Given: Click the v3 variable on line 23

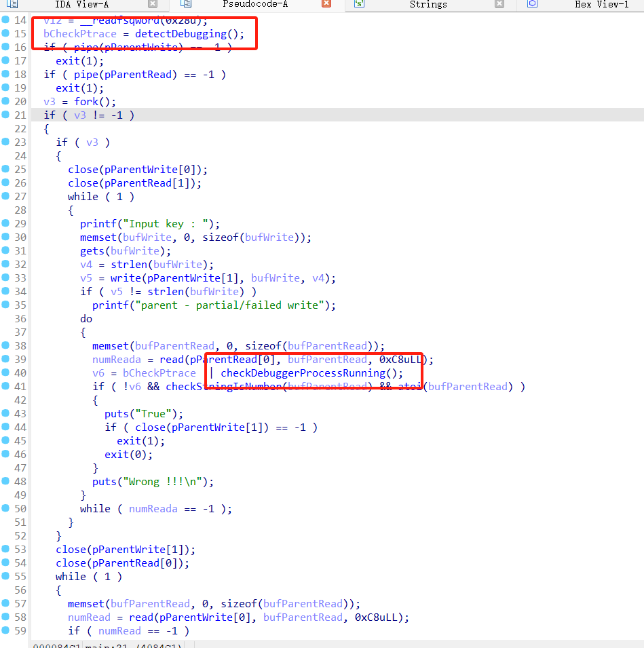Looking at the screenshot, I should click(92, 142).
